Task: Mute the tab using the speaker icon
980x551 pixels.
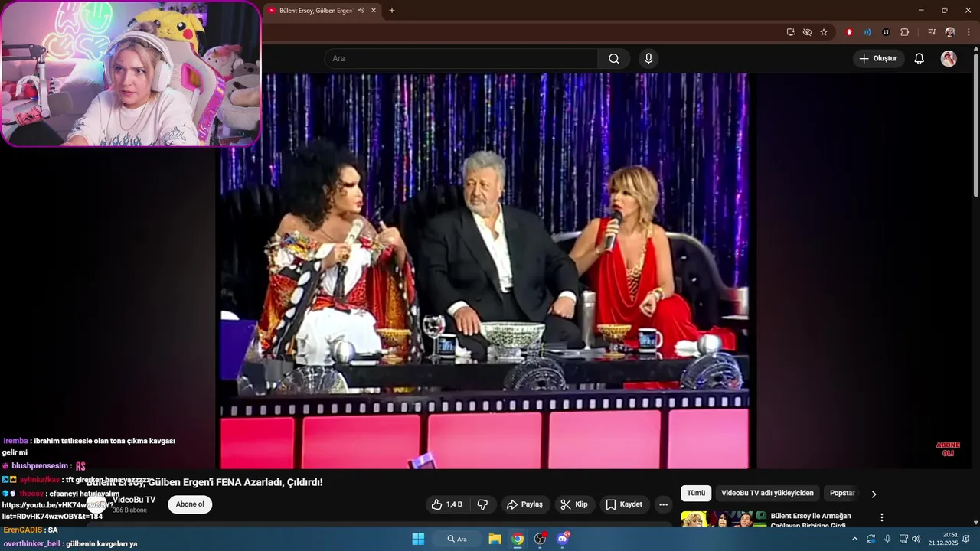Action: (361, 11)
